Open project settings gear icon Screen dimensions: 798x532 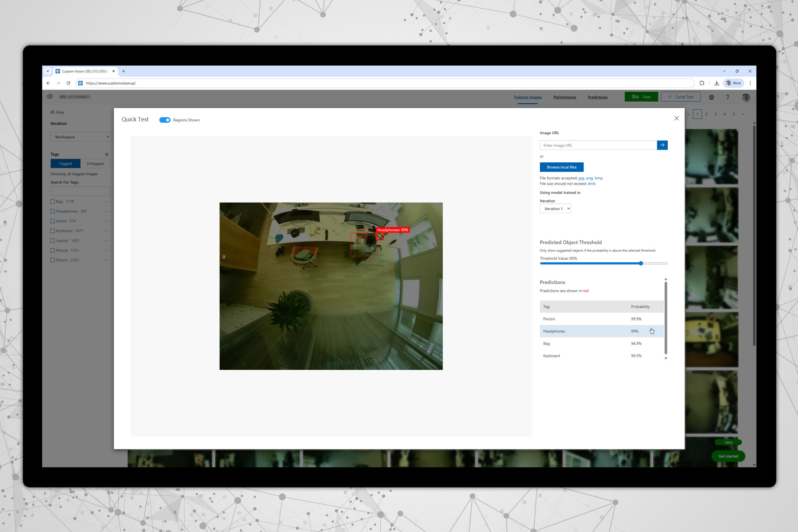(711, 97)
